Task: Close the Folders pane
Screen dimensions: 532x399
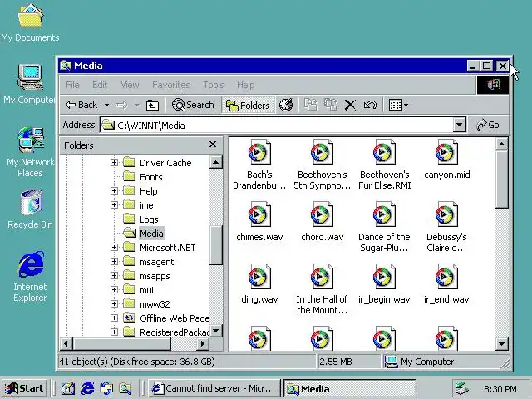Action: 213,145
